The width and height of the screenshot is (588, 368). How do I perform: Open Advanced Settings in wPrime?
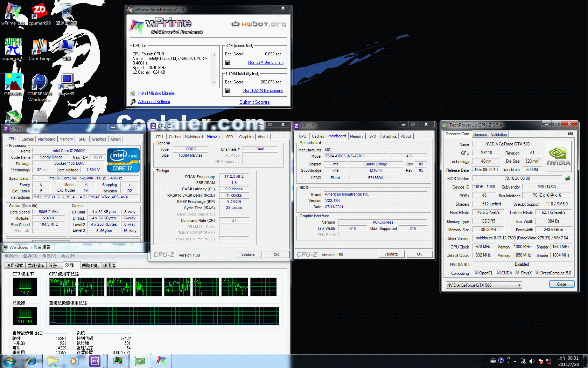154,102
